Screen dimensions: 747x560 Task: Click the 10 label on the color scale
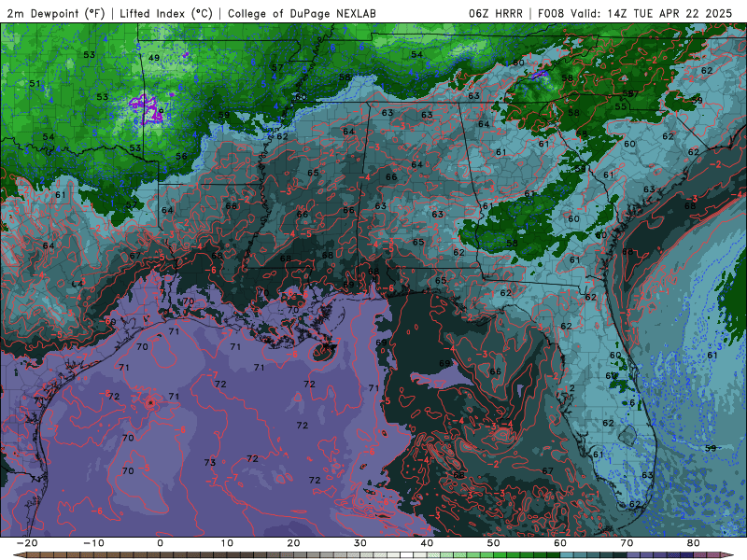pos(227,543)
